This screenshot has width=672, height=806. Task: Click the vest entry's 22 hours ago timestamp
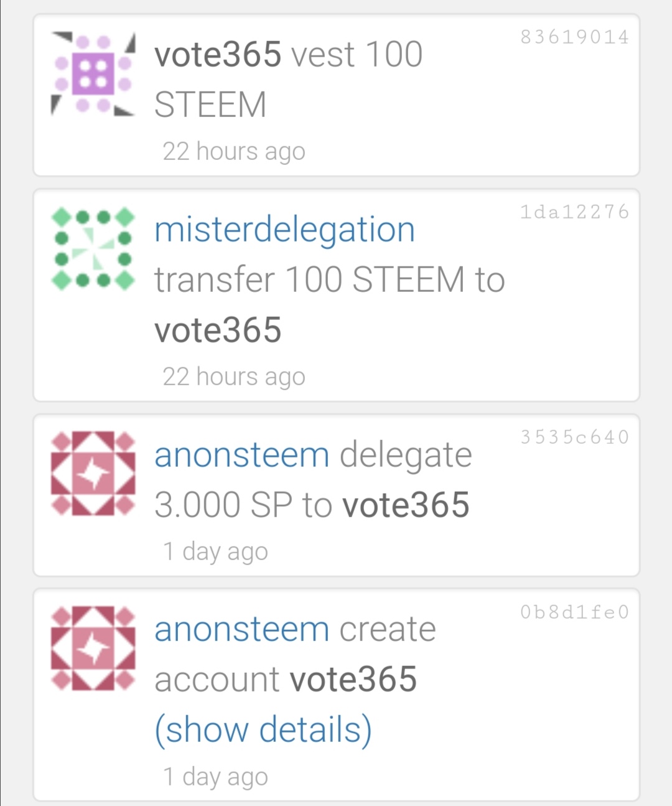pyautogui.click(x=234, y=151)
